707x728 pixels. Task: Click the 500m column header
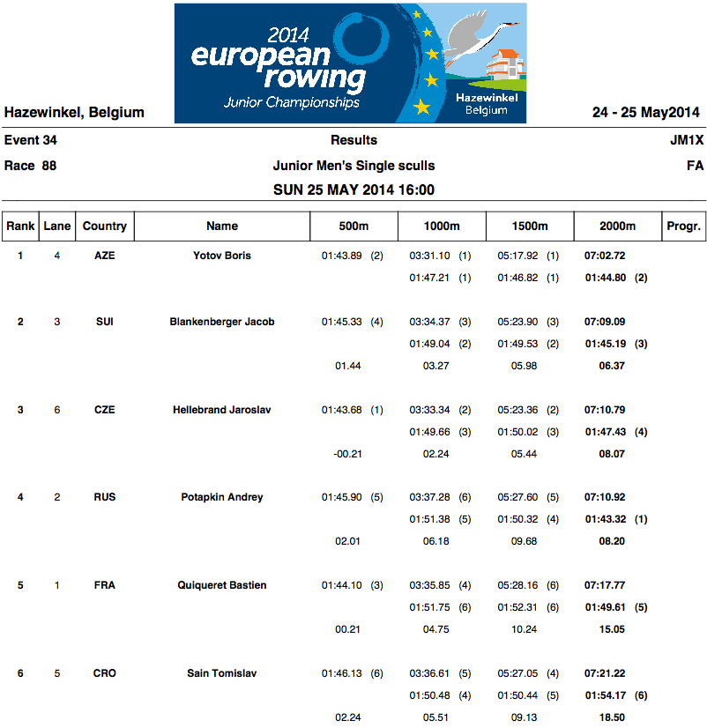tap(353, 227)
